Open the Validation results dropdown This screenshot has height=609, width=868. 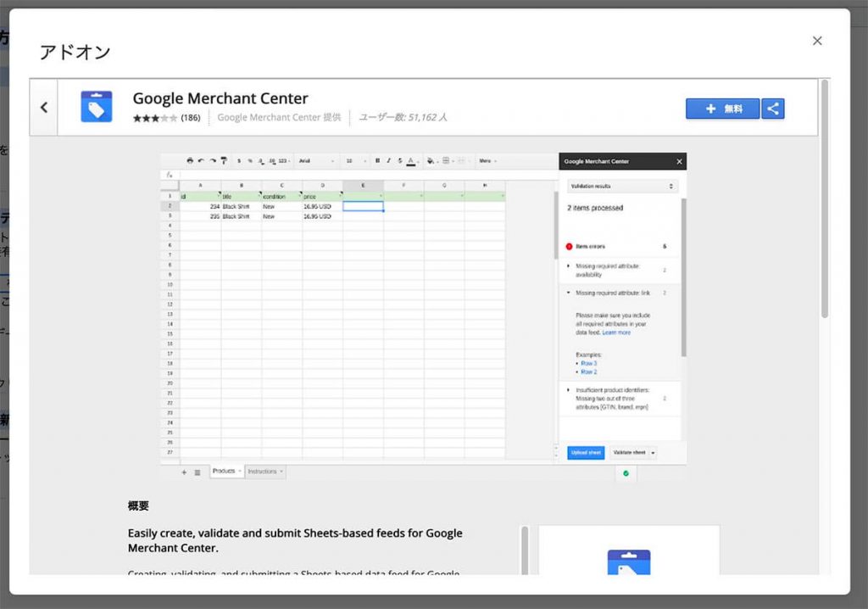pyautogui.click(x=622, y=187)
